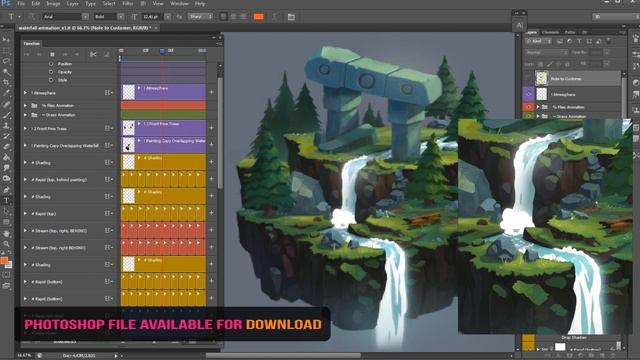Hide the Grass Animation group in Layers panel
This screenshot has height=360, width=640.
[529, 116]
